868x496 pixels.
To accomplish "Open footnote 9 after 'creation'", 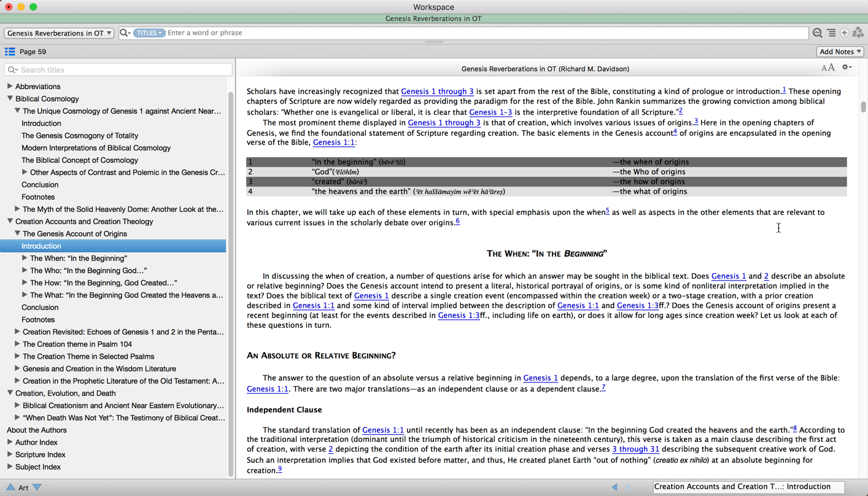I will [280, 470].
